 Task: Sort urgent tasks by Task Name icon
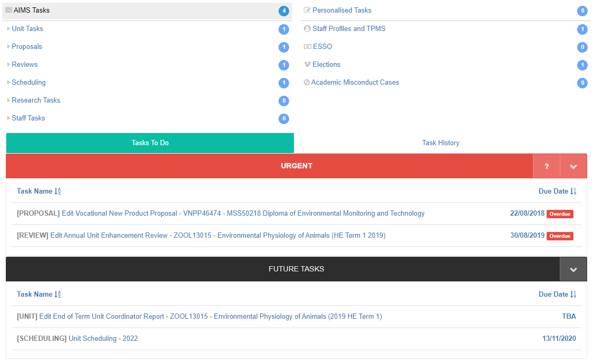point(58,191)
